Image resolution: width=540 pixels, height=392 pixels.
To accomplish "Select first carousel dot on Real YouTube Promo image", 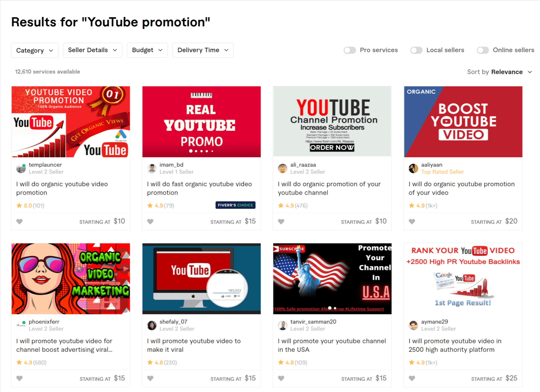I will click(x=191, y=151).
